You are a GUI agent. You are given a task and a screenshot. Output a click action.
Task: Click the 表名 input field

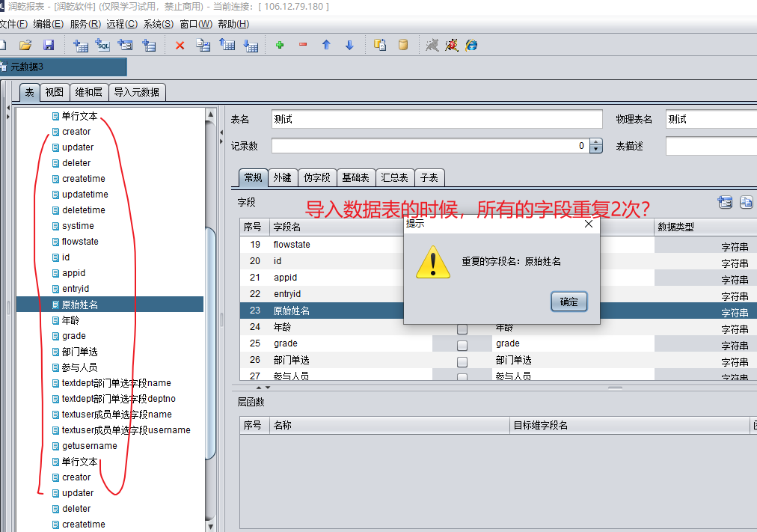[437, 119]
